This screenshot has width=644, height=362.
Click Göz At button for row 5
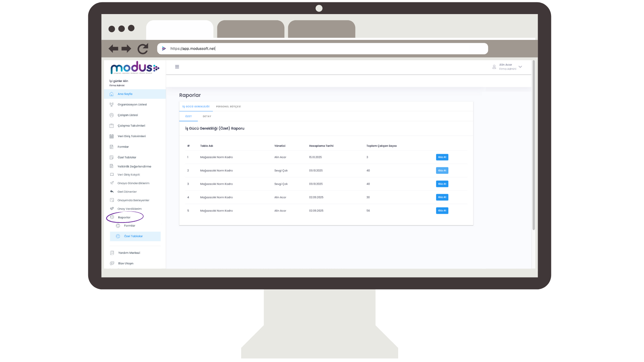442,211
